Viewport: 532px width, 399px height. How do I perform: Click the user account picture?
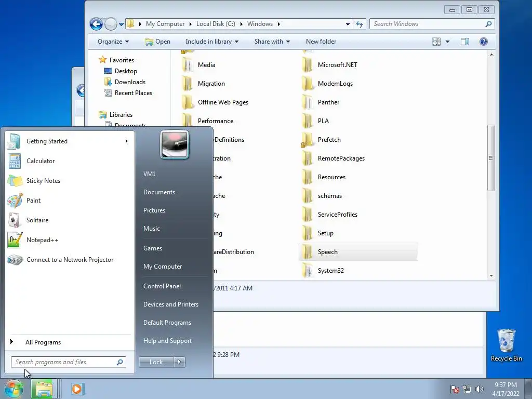[x=175, y=144]
